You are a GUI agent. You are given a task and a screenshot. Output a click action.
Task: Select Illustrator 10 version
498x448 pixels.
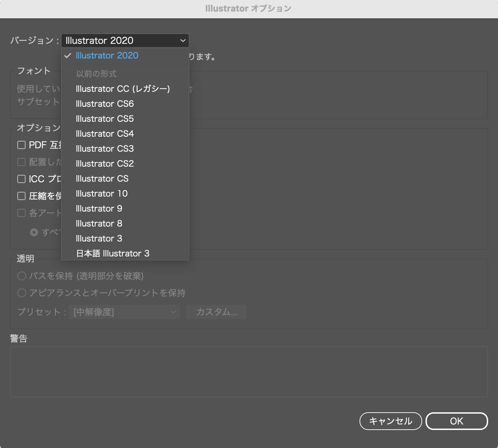coord(125,194)
